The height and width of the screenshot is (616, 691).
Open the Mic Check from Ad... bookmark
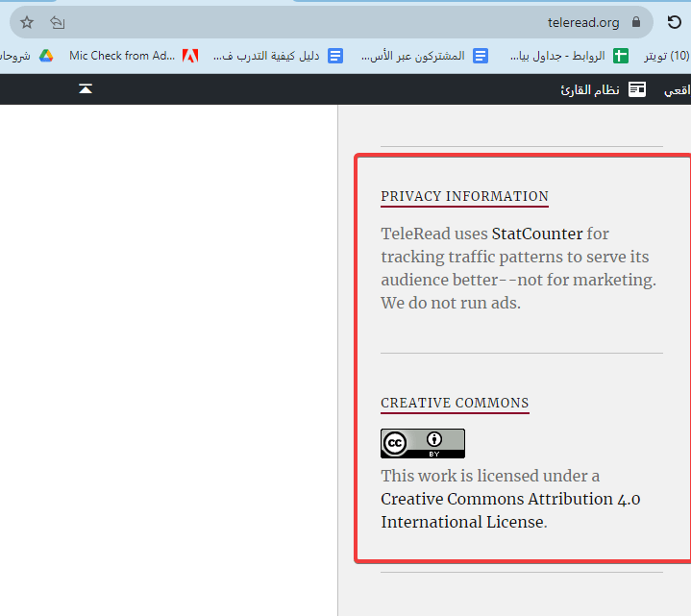click(122, 56)
